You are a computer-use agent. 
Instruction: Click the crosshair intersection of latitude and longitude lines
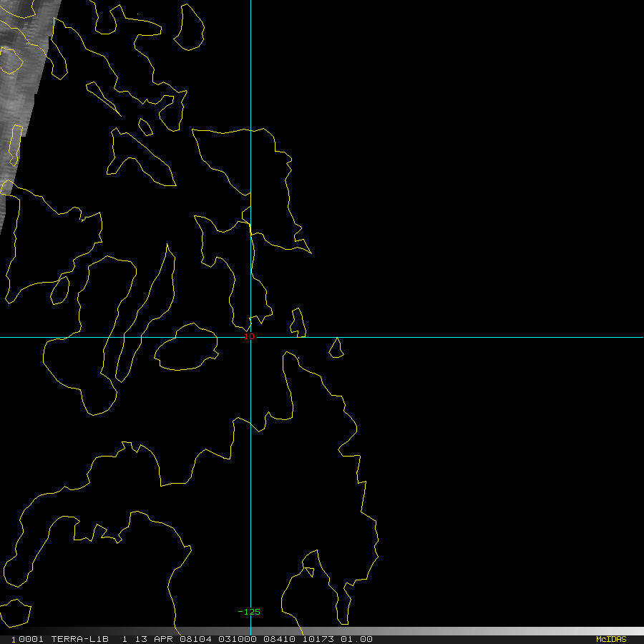coord(250,336)
